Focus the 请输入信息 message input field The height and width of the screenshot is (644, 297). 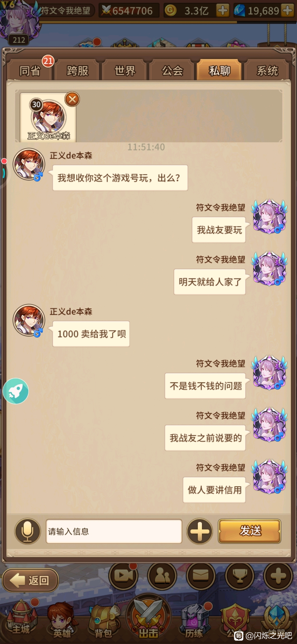(x=114, y=531)
